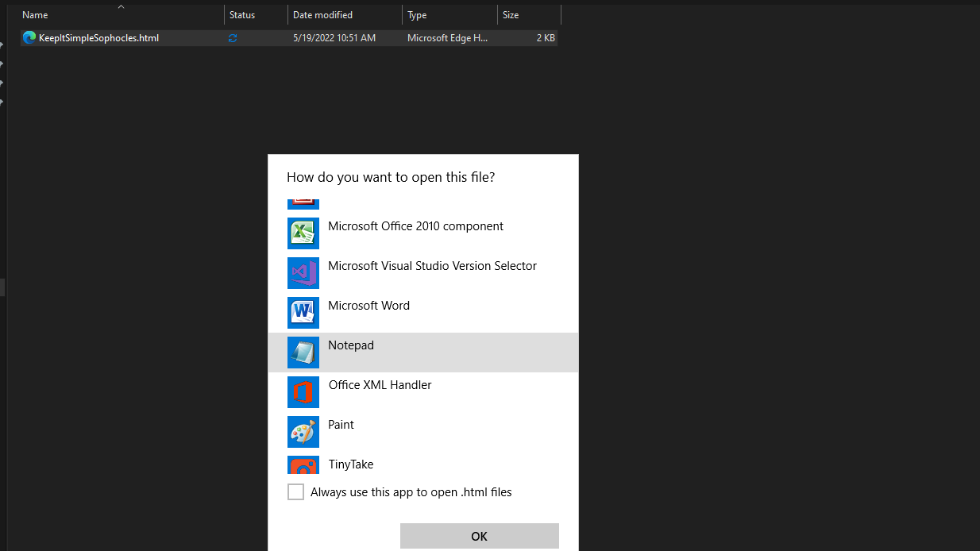Viewport: 980px width, 551px height.
Task: Enable Always use this app for .html files
Action: point(295,492)
